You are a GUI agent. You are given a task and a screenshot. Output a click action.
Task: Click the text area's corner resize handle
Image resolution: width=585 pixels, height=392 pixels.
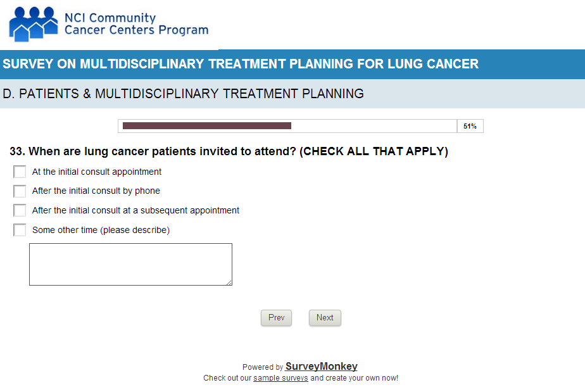pyautogui.click(x=229, y=282)
